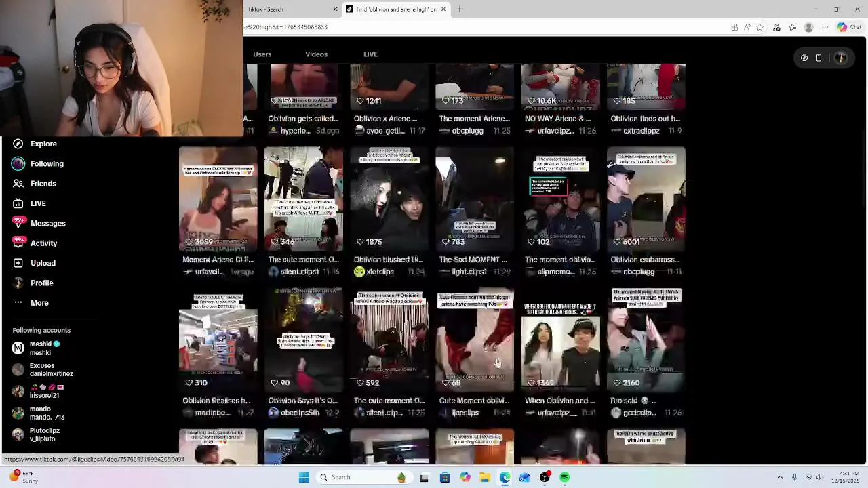Switch to the Users search tab
The image size is (868, 488).
262,54
